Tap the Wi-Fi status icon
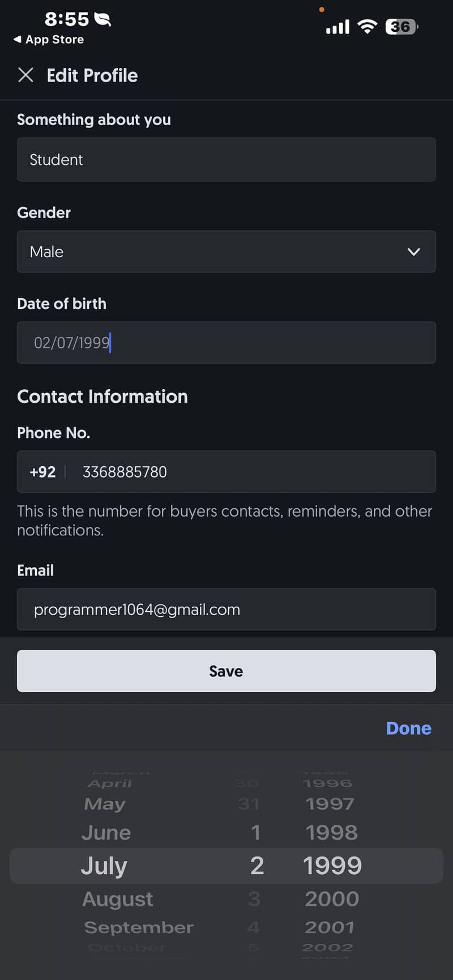The width and height of the screenshot is (453, 980). click(x=368, y=27)
